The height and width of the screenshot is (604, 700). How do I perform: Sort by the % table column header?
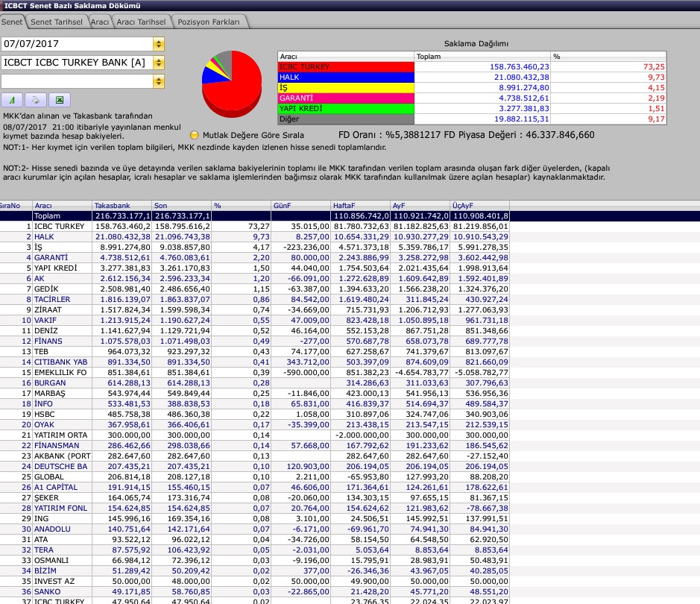pos(241,205)
